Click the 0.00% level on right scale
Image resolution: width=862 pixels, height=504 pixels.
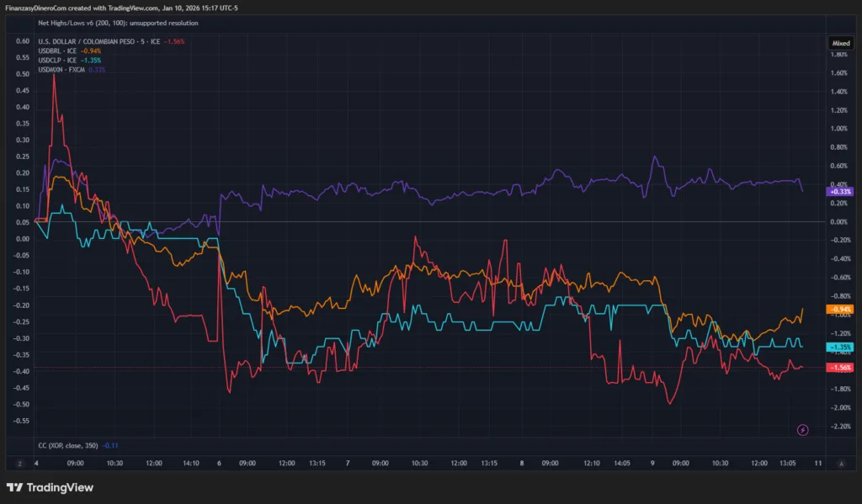coord(838,221)
